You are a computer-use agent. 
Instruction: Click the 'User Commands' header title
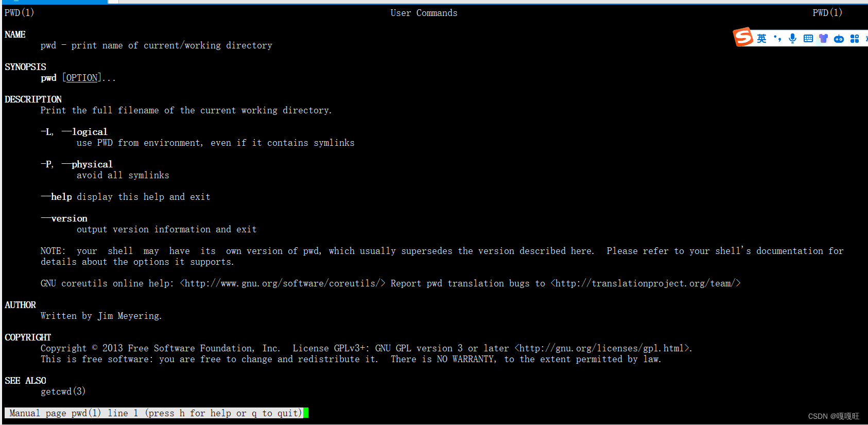coord(424,13)
